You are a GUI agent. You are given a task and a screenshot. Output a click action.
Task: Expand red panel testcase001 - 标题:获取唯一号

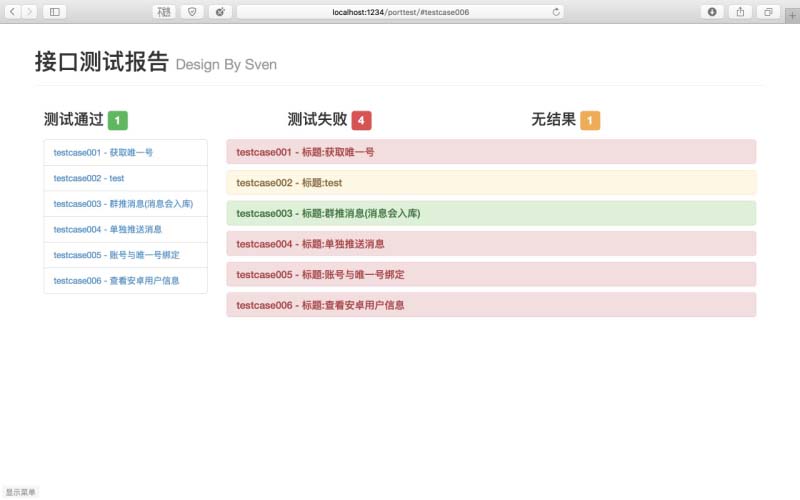491,152
